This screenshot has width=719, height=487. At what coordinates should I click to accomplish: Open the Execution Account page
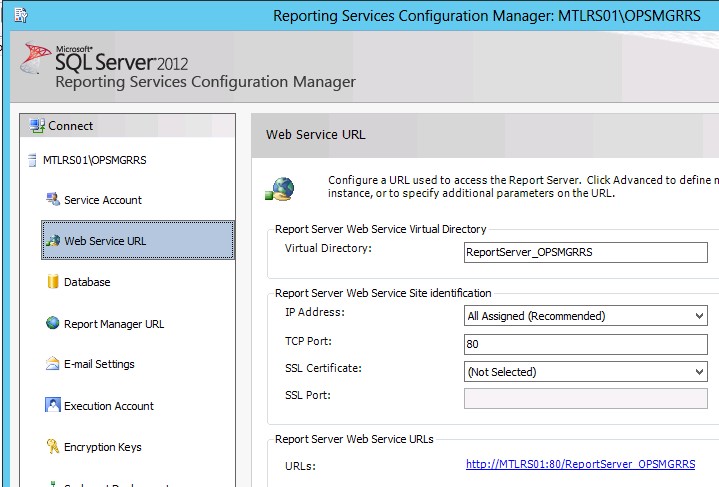[x=109, y=406]
